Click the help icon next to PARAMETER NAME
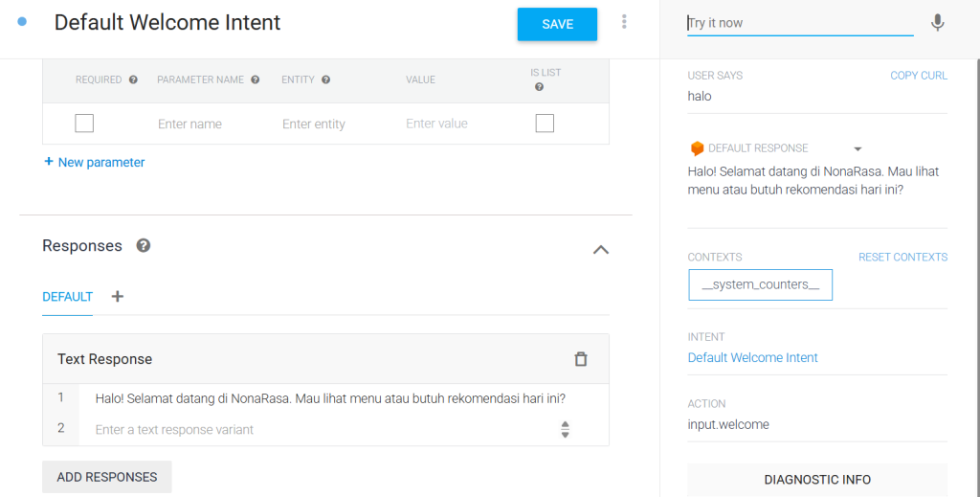The height and width of the screenshot is (497, 980). coord(256,80)
